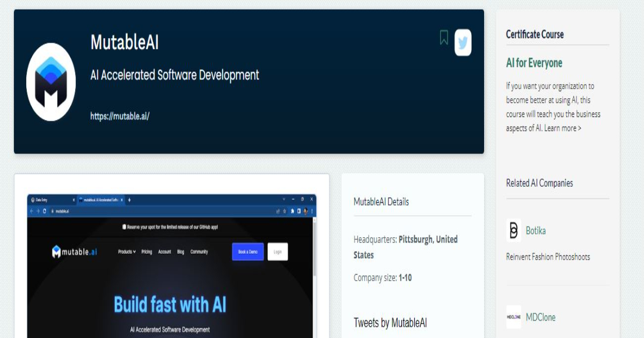Image resolution: width=644 pixels, height=338 pixels.
Task: Click the company size value 1-10
Action: (x=405, y=278)
